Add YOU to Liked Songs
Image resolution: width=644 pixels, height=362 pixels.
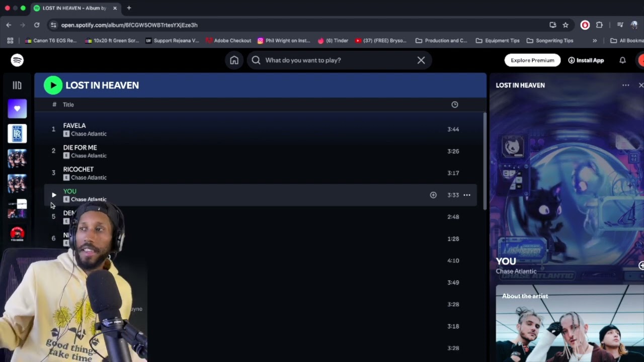tap(433, 195)
